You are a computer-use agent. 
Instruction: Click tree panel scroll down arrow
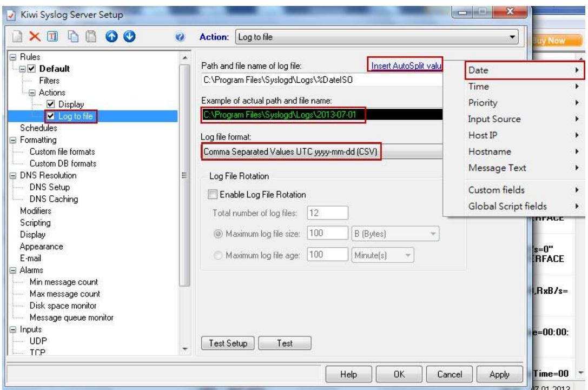pos(184,349)
